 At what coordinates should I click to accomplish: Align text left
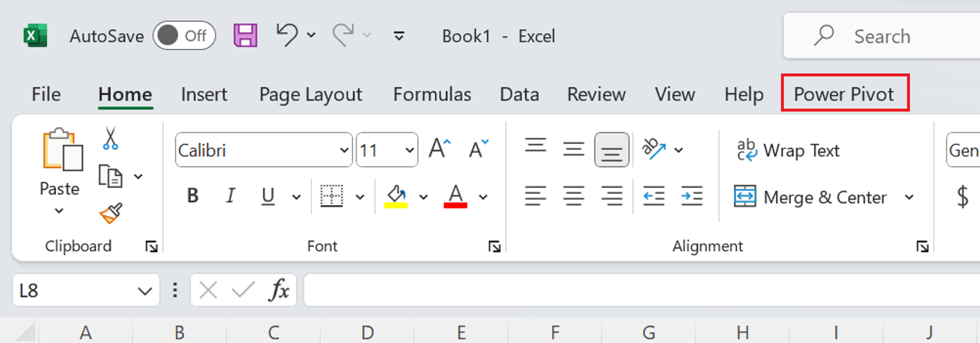[535, 196]
